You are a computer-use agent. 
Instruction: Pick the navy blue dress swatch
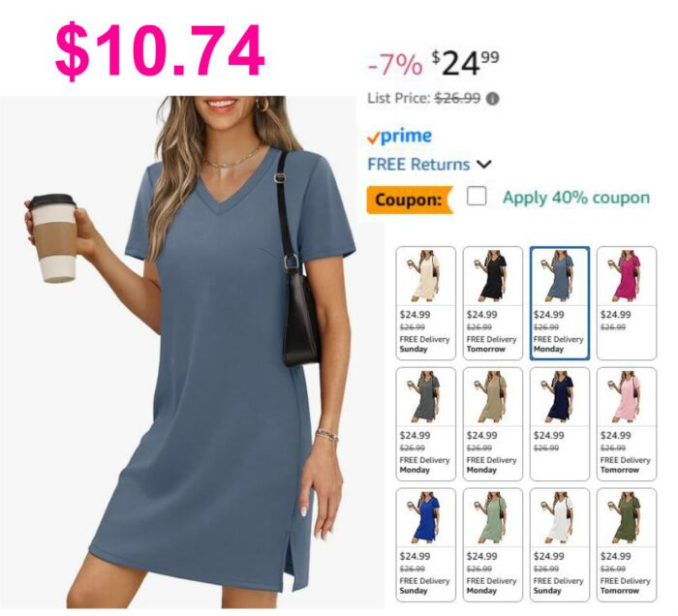pyautogui.click(x=560, y=424)
